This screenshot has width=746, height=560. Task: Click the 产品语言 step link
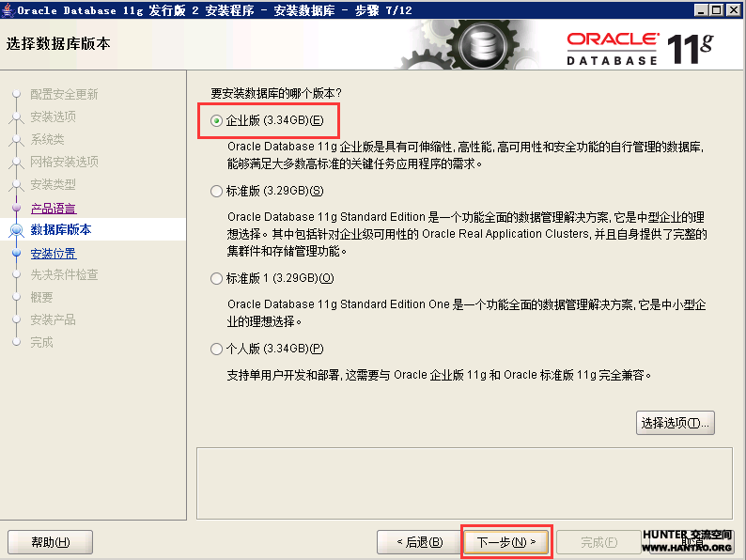click(x=53, y=209)
